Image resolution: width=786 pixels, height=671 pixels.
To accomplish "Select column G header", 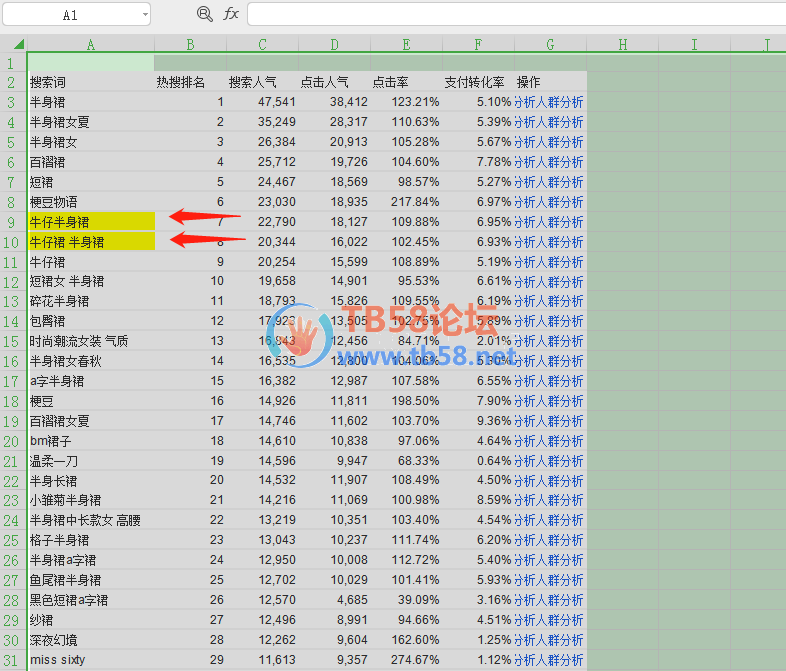I will [x=550, y=44].
